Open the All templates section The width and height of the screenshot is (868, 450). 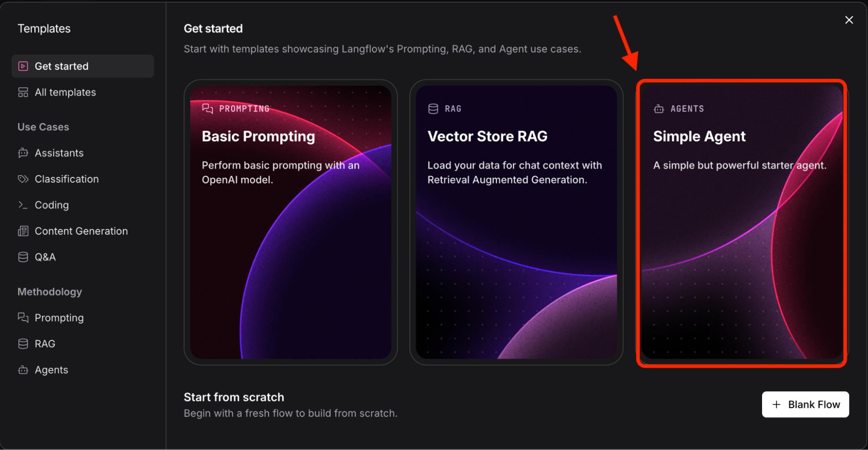click(65, 92)
